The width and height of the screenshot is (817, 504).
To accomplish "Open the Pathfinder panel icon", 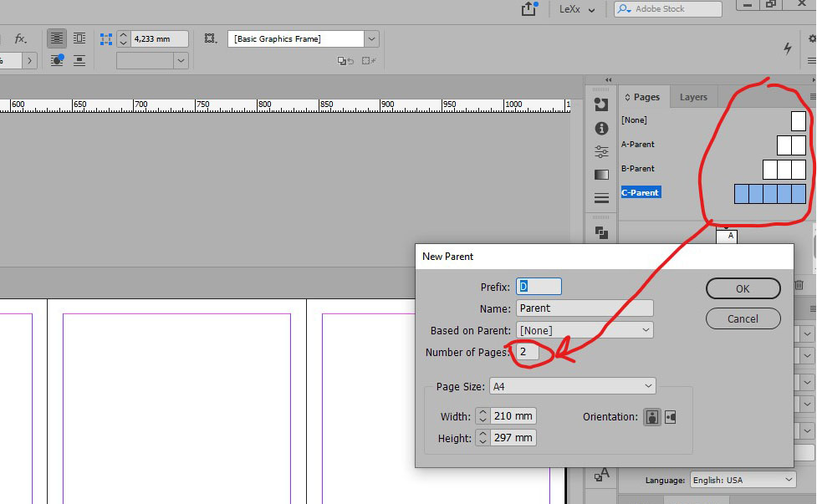I will click(x=601, y=232).
